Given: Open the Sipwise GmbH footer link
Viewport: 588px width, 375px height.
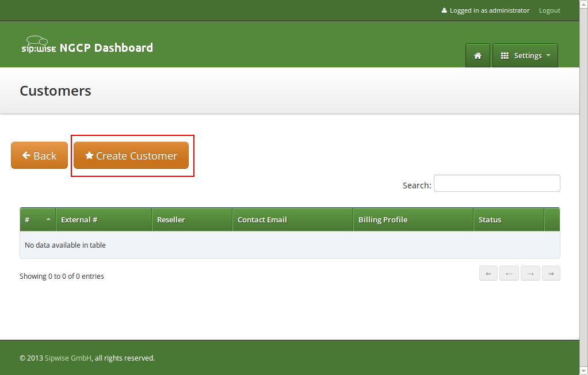Looking at the screenshot, I should click(x=68, y=358).
